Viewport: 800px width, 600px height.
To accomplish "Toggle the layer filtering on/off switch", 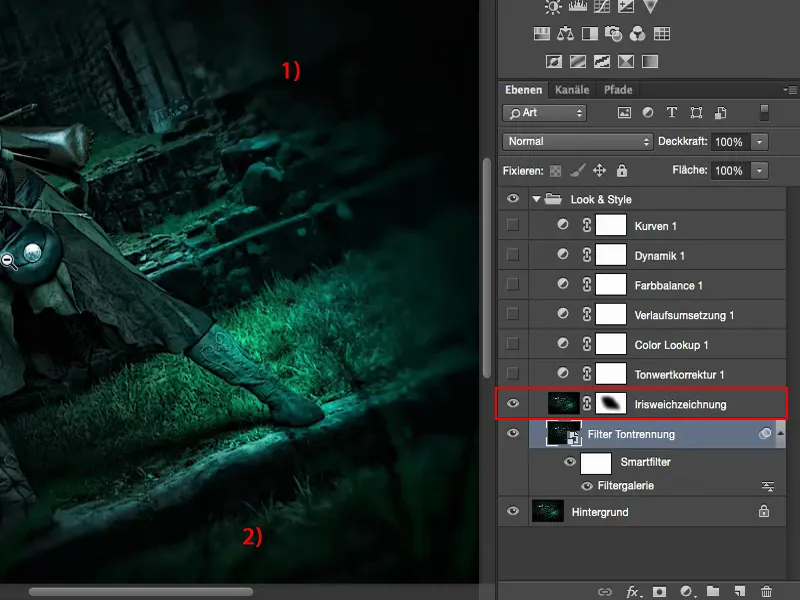I will (x=764, y=113).
